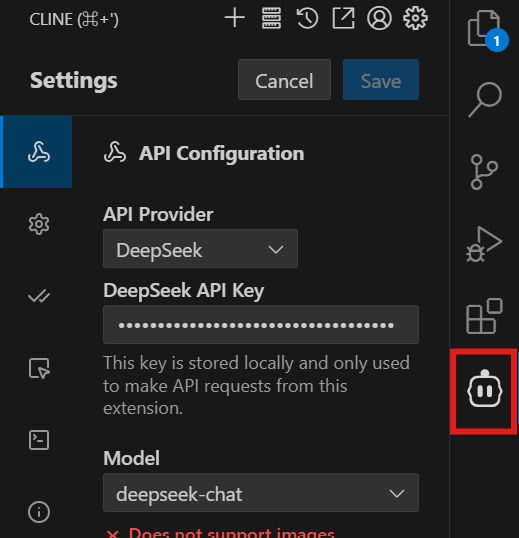This screenshot has height=538, width=519.
Task: Open task History clock icon
Action: (x=307, y=18)
